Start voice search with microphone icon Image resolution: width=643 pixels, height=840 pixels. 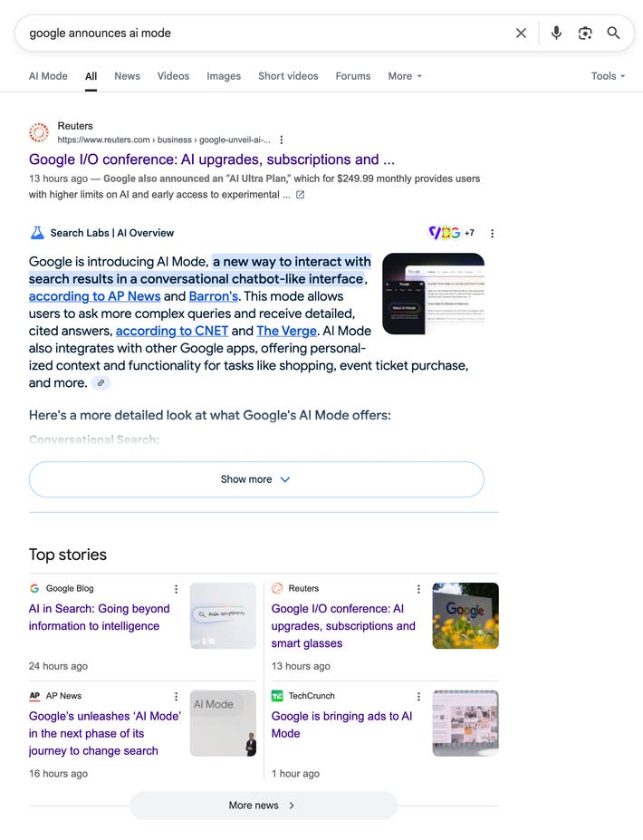point(556,34)
